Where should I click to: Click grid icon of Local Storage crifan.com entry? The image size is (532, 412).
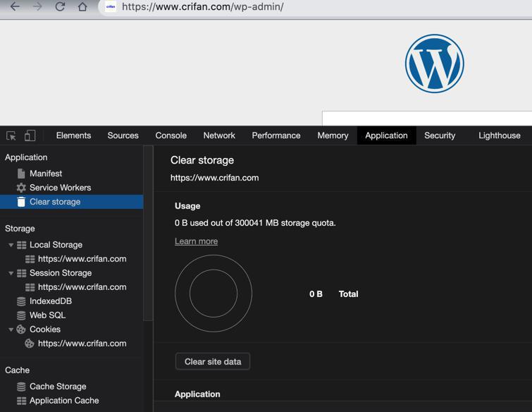tap(30, 259)
